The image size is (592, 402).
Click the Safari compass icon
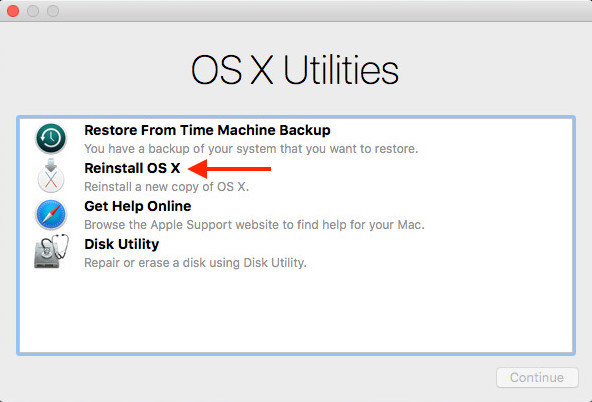[51, 214]
